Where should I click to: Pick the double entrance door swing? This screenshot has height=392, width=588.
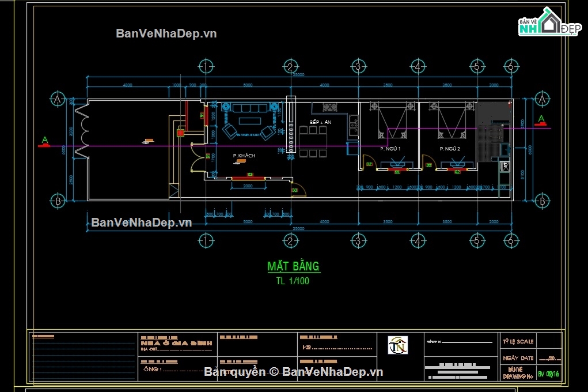click(x=196, y=157)
